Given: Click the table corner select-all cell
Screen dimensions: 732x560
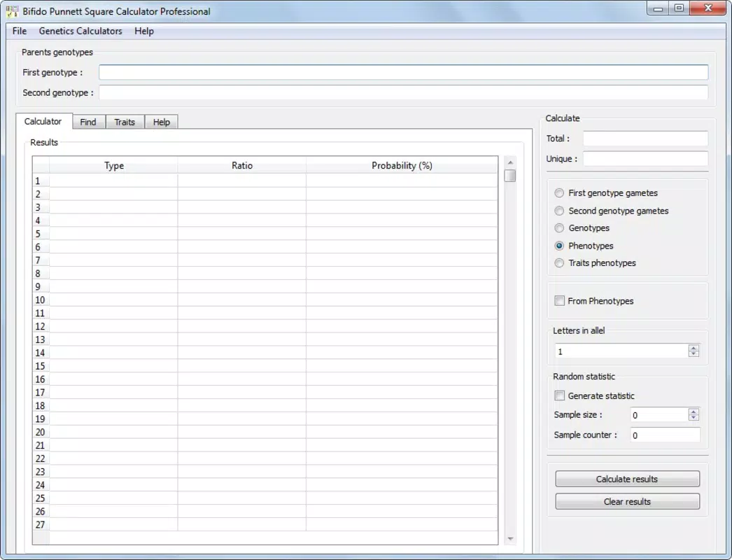Looking at the screenshot, I should [x=41, y=165].
